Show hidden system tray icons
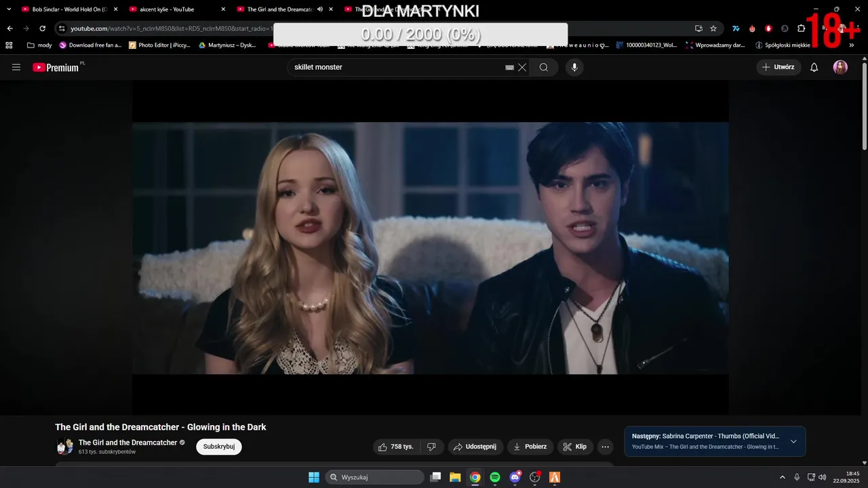This screenshot has width=868, height=488. [783, 477]
